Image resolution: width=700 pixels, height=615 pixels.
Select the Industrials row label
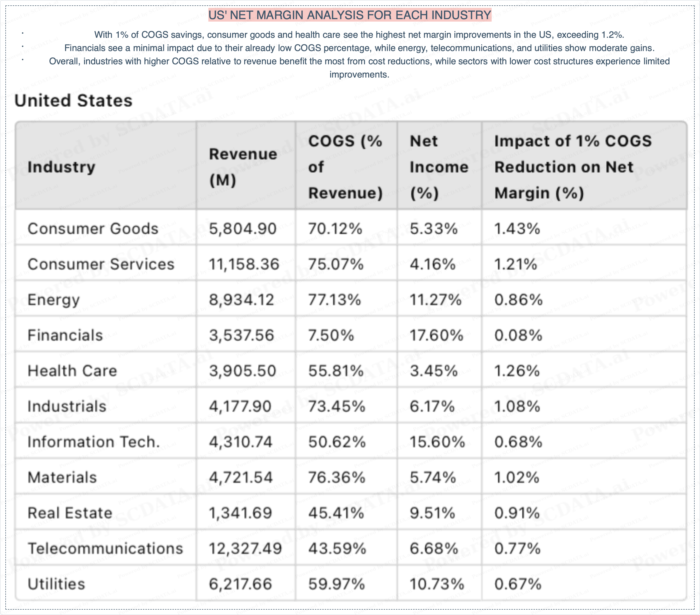pyautogui.click(x=67, y=407)
